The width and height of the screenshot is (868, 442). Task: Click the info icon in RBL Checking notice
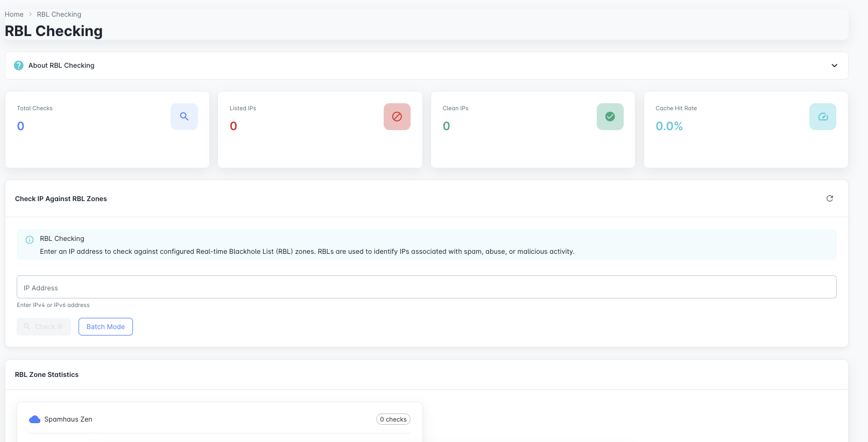pos(30,240)
